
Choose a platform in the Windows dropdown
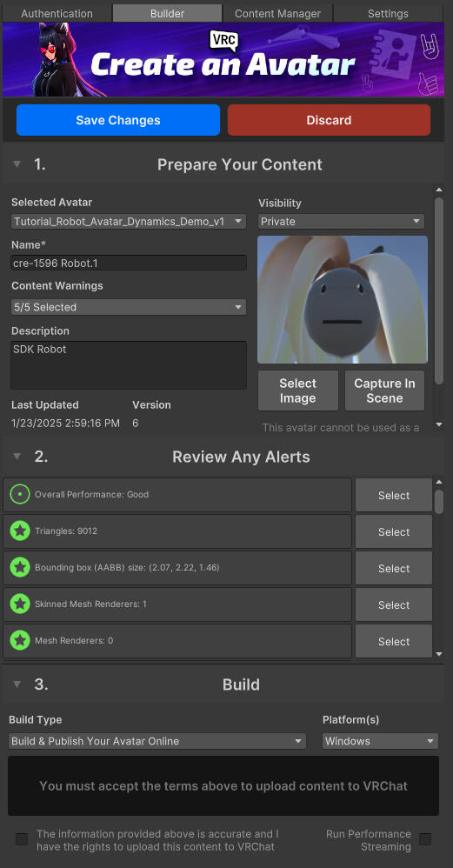coord(381,741)
